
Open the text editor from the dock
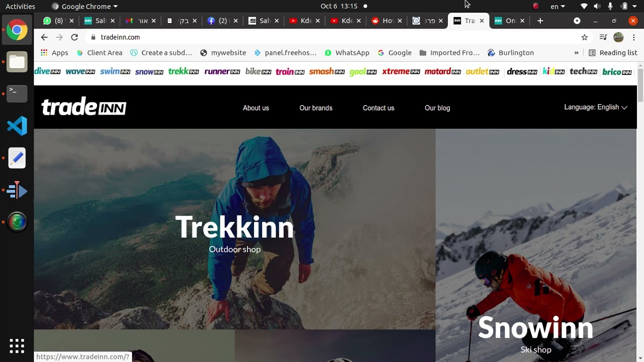coord(17,158)
